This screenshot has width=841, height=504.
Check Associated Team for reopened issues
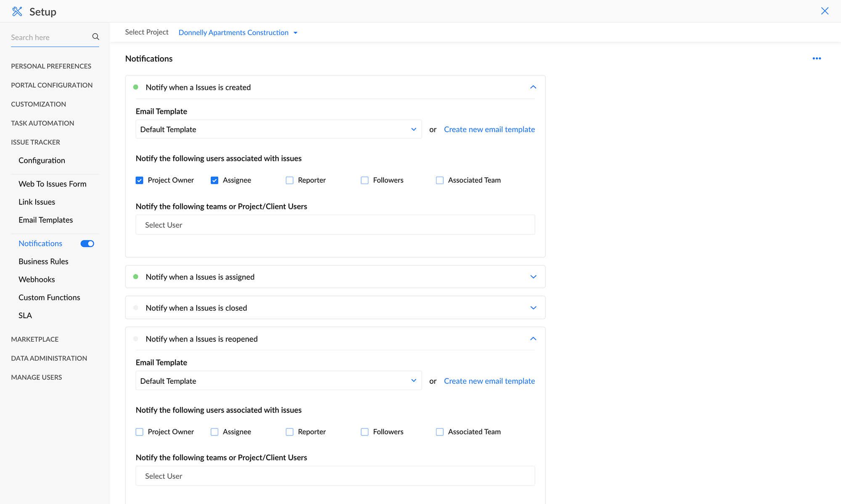click(440, 432)
